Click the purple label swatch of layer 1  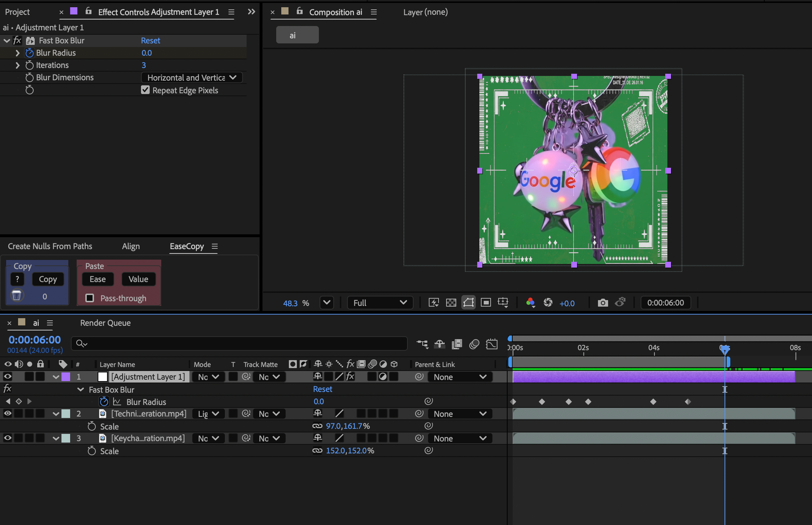point(66,377)
